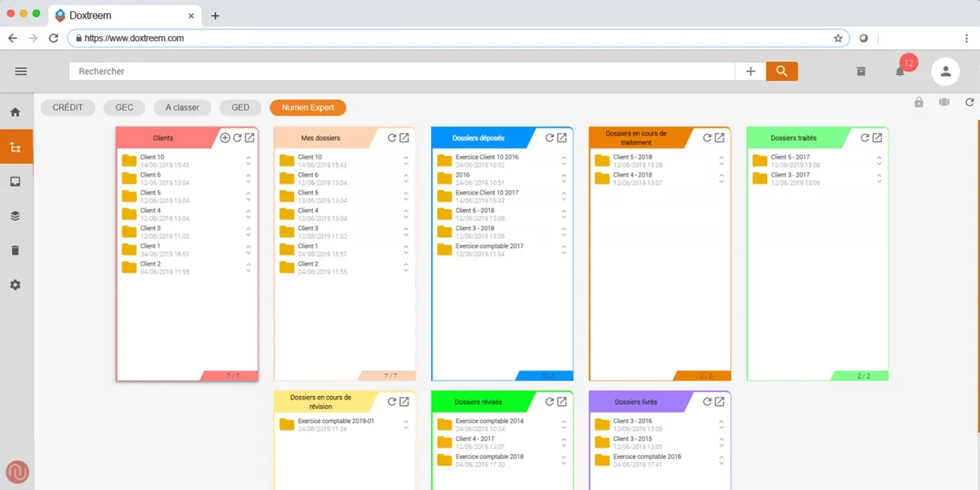
Task: Click into the Rechercher search field
Action: 400,72
